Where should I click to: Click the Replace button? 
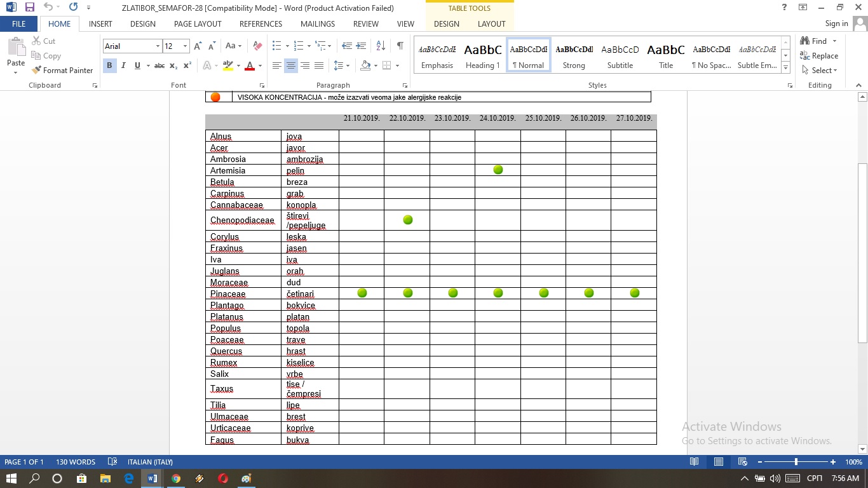tap(819, 56)
